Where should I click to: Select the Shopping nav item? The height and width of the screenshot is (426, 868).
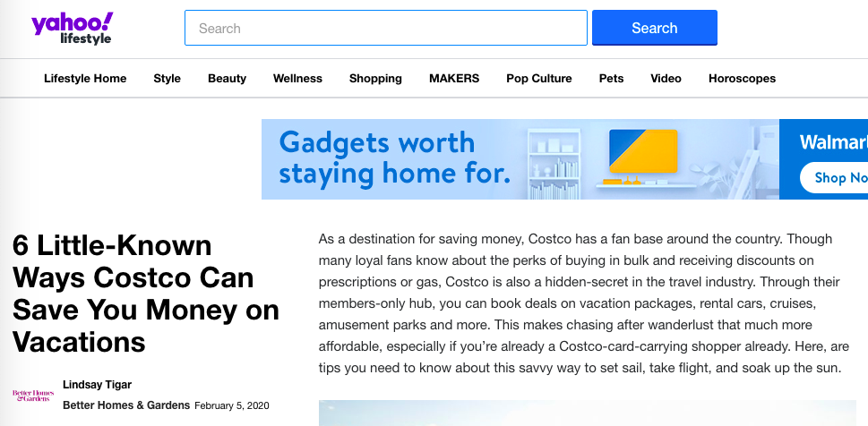[375, 79]
